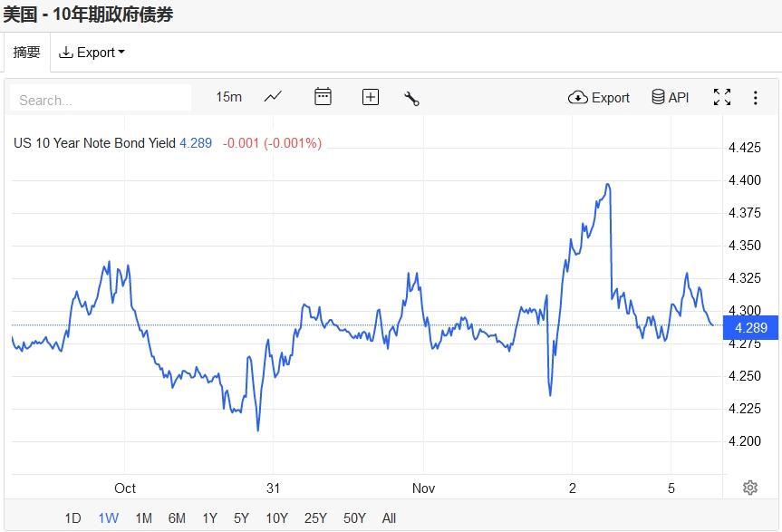
Task: Select the 1Y time range
Action: coord(209,518)
